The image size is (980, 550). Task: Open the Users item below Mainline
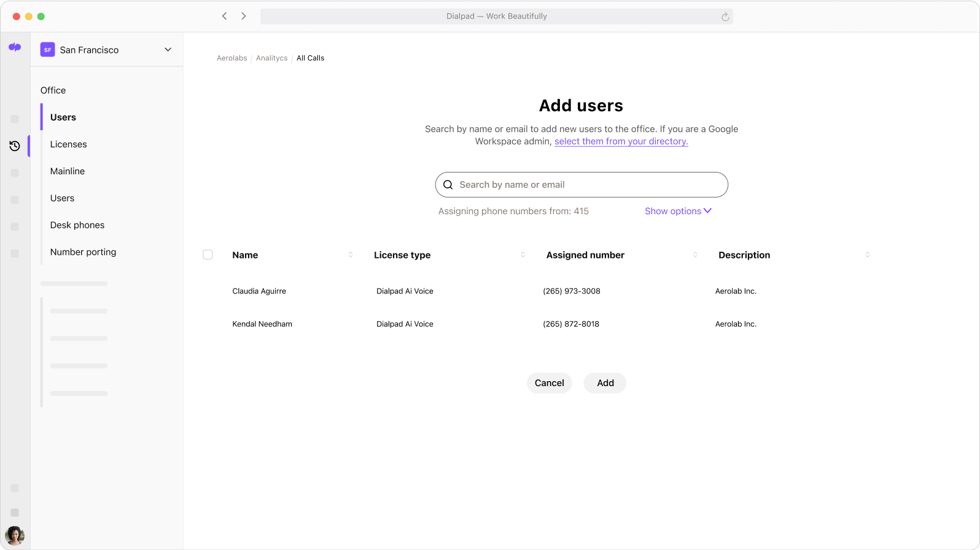click(x=62, y=198)
